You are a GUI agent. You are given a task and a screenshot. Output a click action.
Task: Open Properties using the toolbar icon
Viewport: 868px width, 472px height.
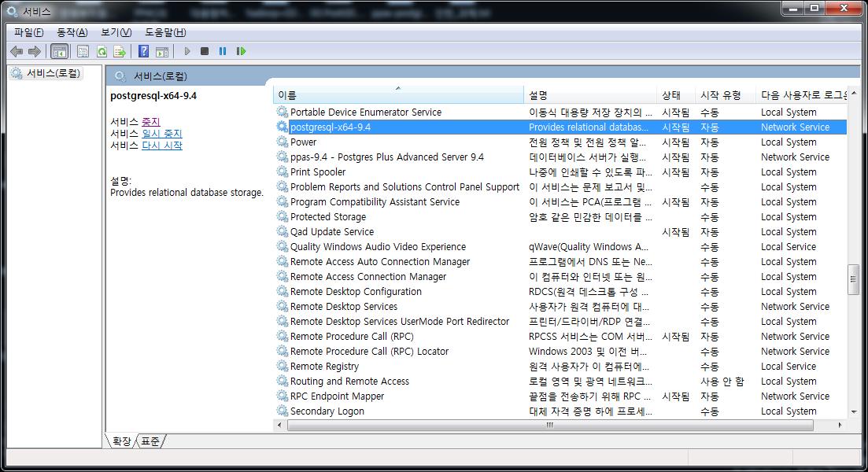click(83, 51)
